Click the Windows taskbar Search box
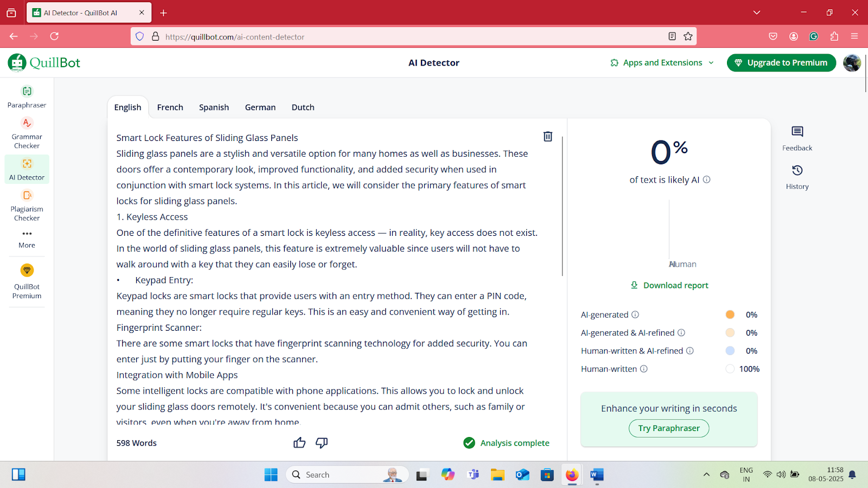 coord(347,475)
